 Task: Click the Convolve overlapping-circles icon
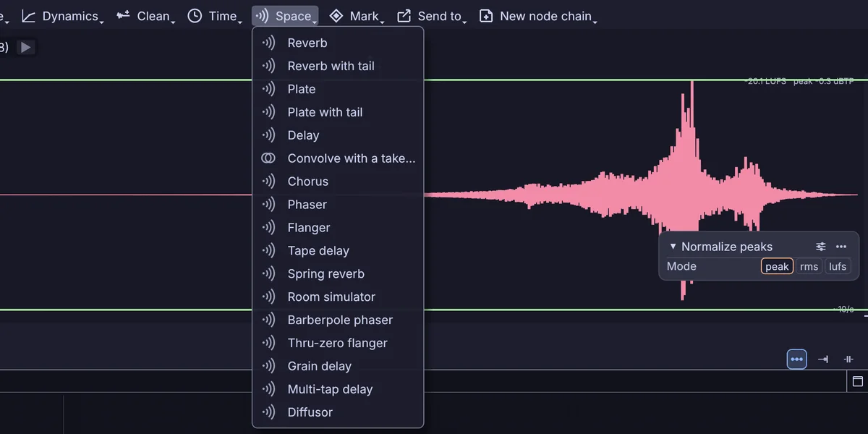pos(268,158)
